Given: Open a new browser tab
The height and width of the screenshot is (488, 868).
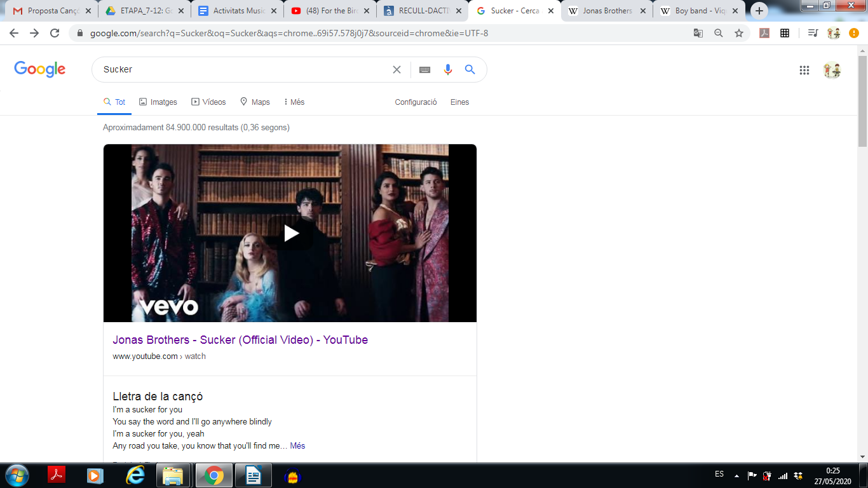Looking at the screenshot, I should coord(759,11).
